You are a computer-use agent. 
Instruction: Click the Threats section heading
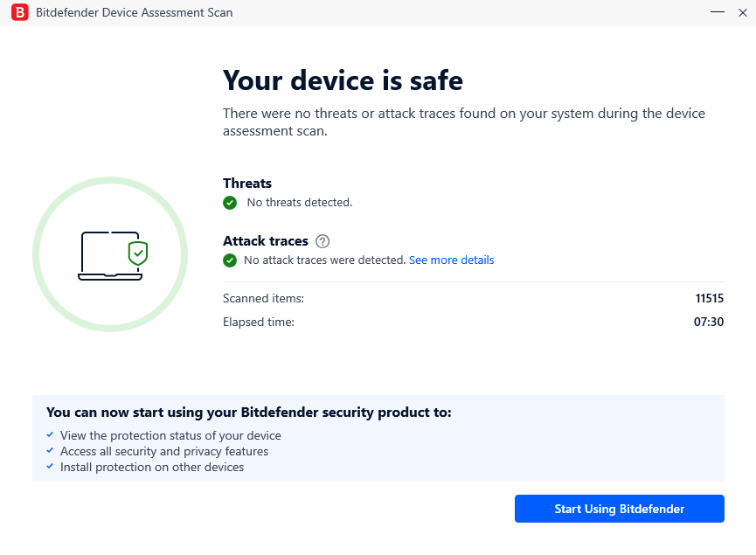[x=247, y=184]
